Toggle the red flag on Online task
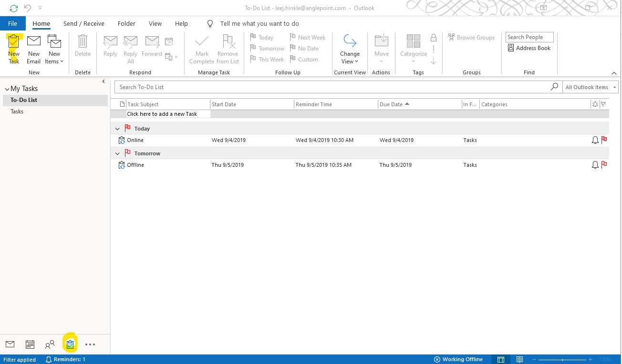This screenshot has height=364, width=622. coord(604,140)
